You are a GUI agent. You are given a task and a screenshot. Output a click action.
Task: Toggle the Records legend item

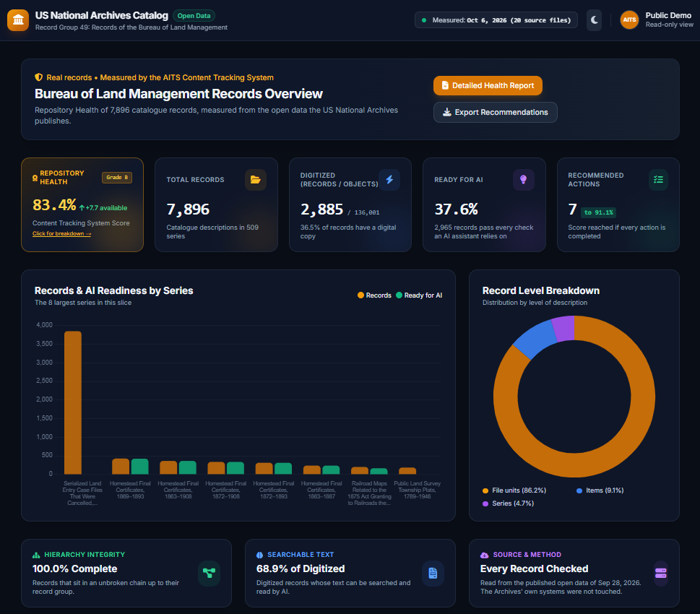[x=374, y=295]
